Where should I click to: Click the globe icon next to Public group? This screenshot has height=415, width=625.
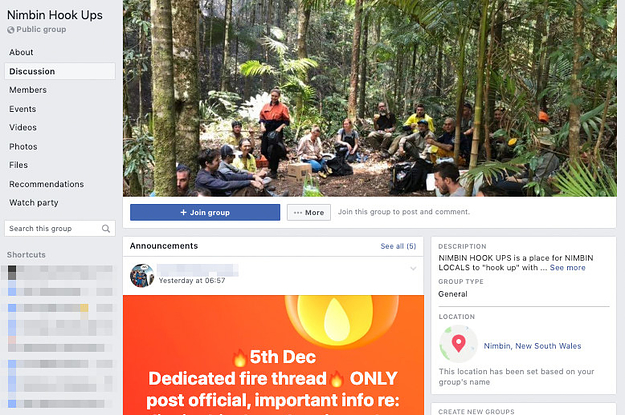pos(10,30)
